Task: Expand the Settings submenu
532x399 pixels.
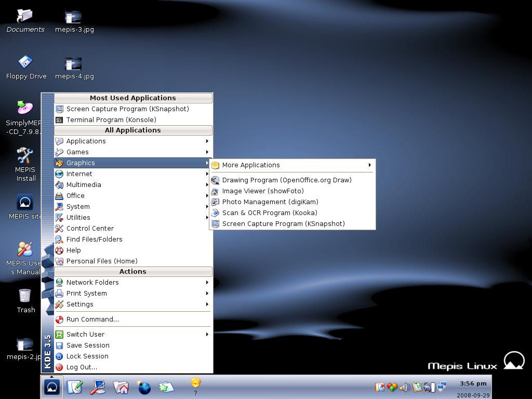Action: pyautogui.click(x=134, y=304)
